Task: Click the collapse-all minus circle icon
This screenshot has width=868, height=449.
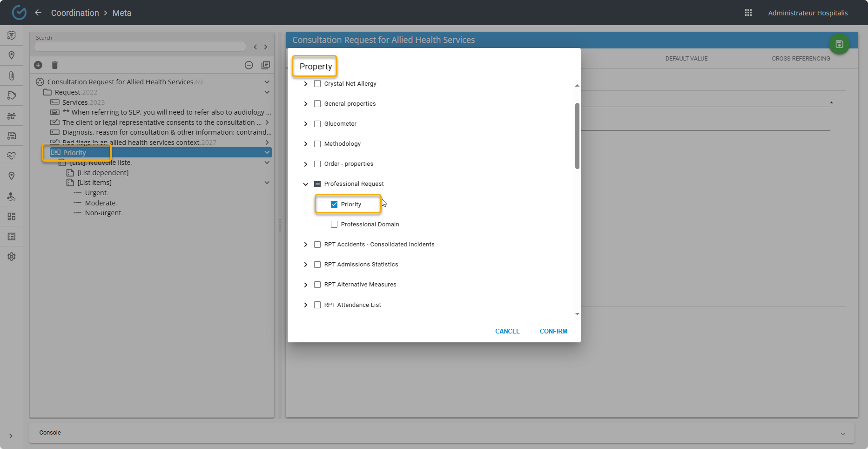Action: click(x=249, y=65)
